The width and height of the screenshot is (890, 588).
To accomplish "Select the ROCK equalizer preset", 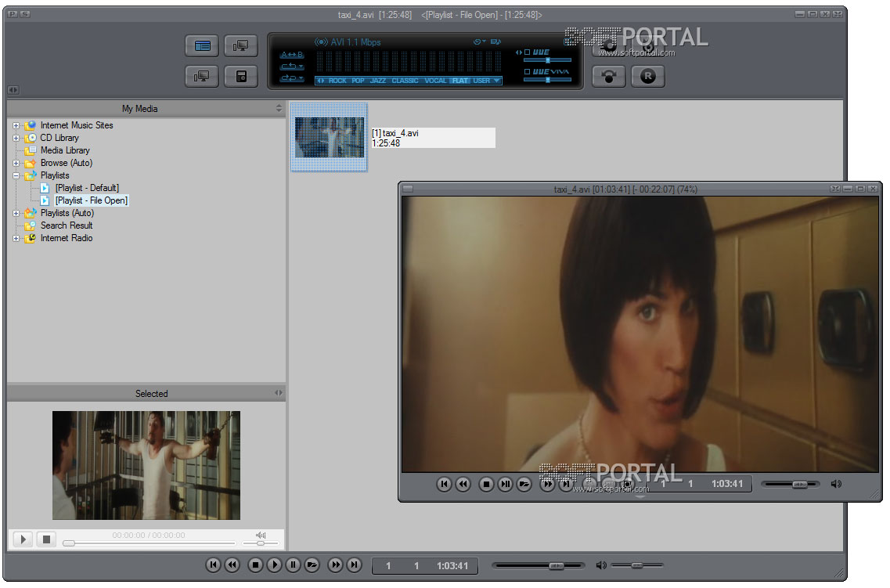I will (x=337, y=81).
